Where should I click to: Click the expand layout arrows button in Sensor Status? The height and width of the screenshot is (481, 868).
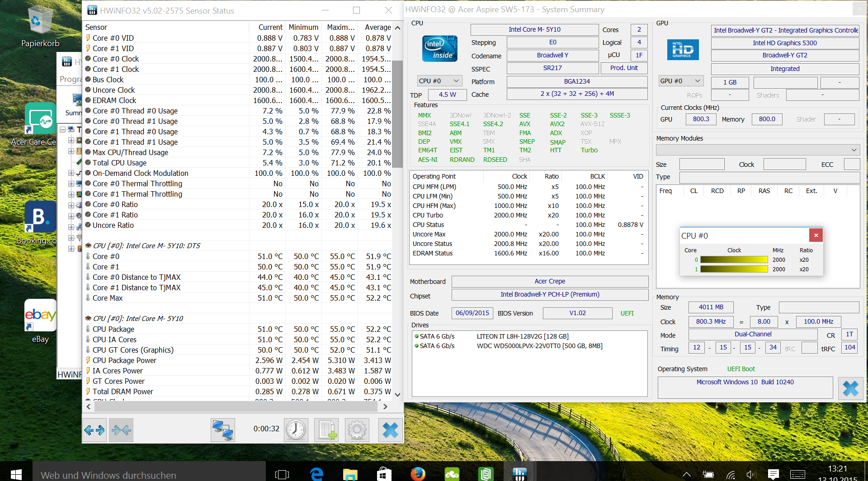coord(94,430)
